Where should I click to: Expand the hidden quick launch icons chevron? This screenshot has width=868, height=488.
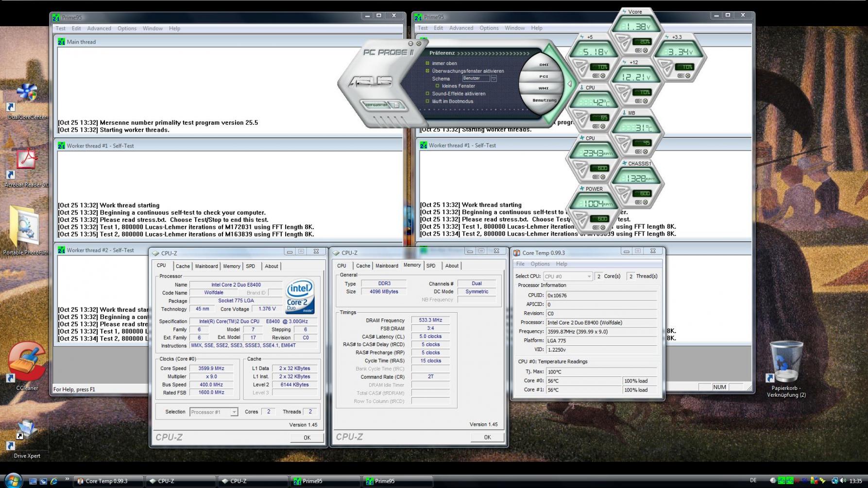point(67,479)
